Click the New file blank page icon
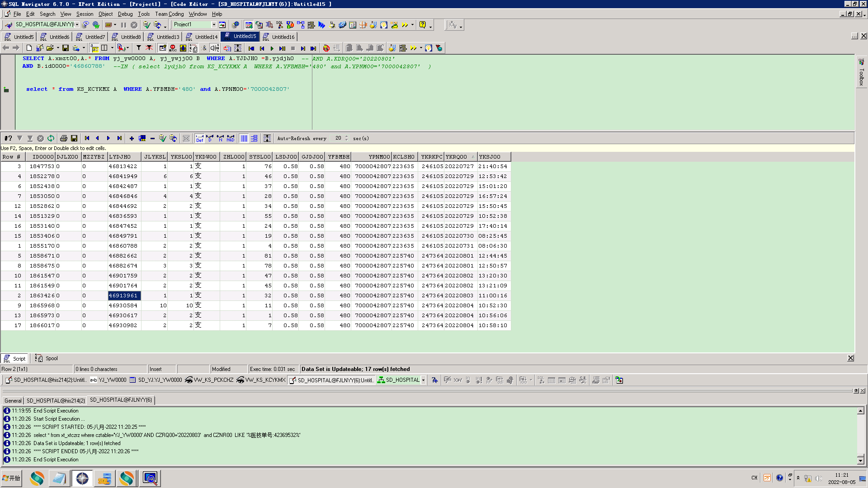 tap(29, 48)
